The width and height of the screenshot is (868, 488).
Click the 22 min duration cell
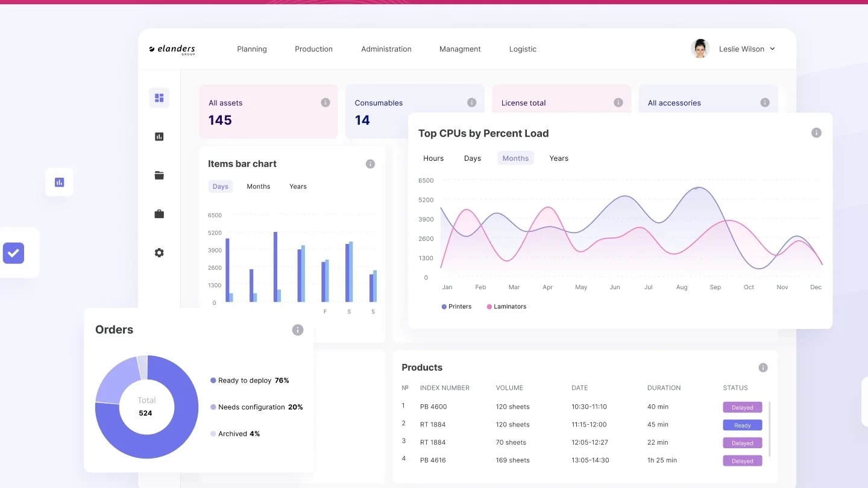[x=658, y=442]
